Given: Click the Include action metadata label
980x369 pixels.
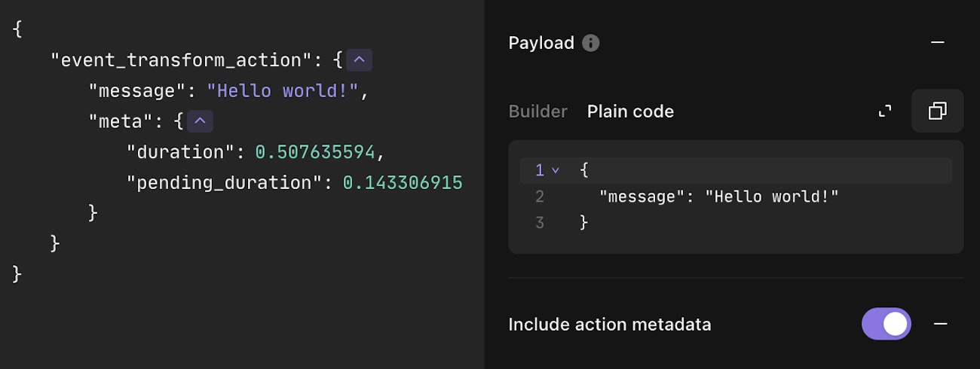Looking at the screenshot, I should [609, 325].
